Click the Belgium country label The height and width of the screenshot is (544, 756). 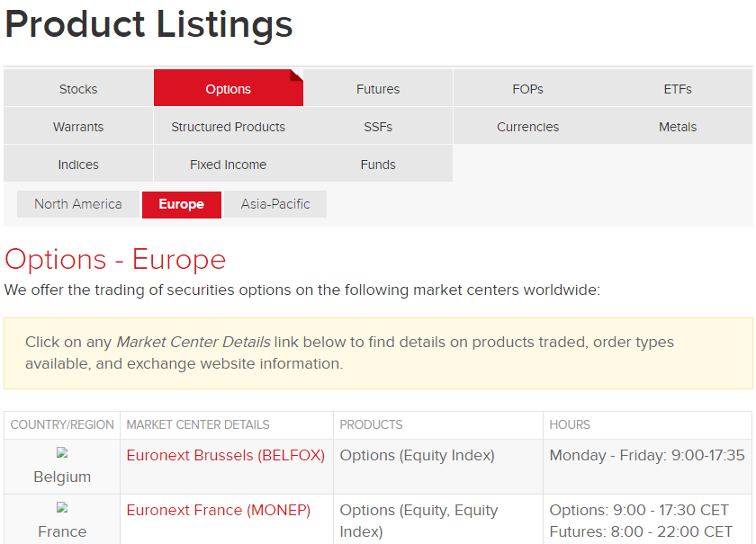pos(62,477)
